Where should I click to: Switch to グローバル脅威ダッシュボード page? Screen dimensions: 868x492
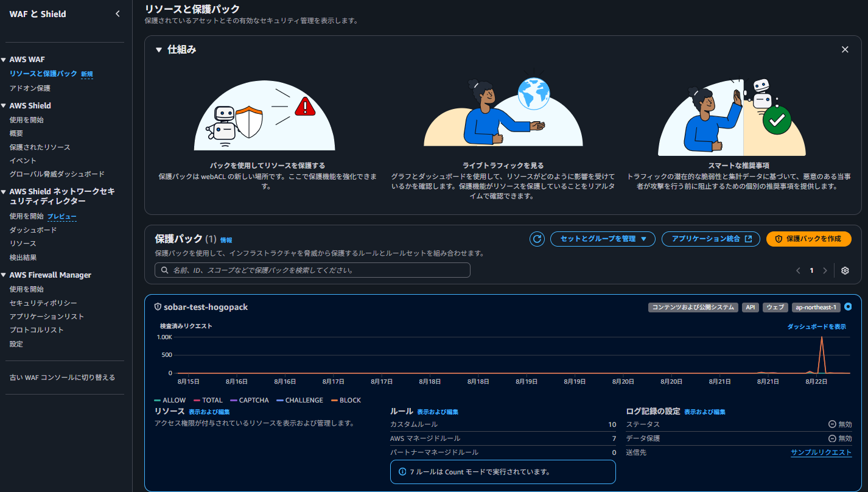[58, 174]
